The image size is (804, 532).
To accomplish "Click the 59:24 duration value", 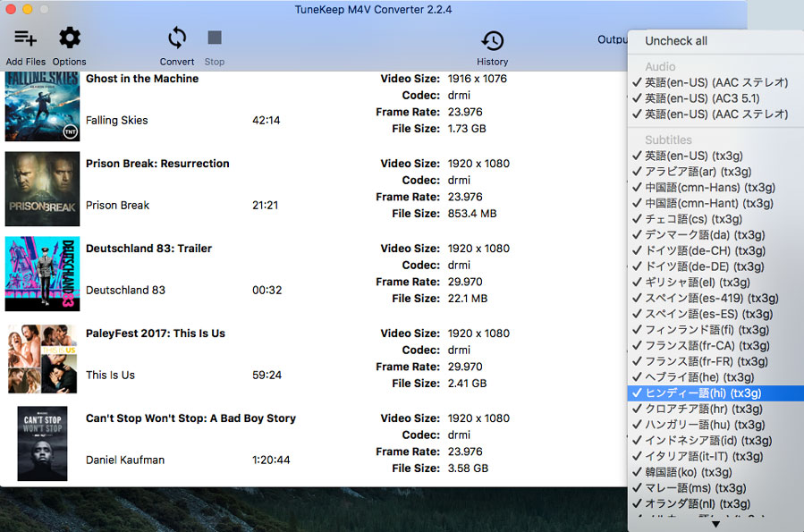I will coord(267,376).
